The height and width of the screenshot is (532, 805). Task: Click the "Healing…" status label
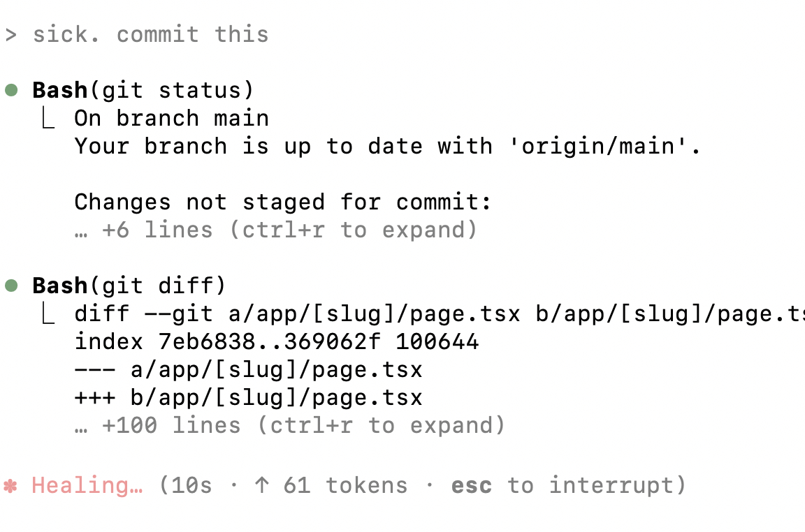pos(87,486)
